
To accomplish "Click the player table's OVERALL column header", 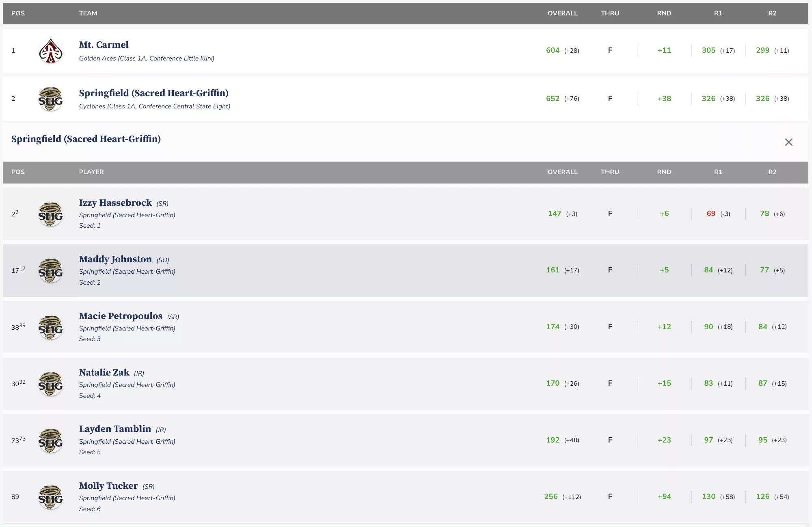I will (562, 172).
